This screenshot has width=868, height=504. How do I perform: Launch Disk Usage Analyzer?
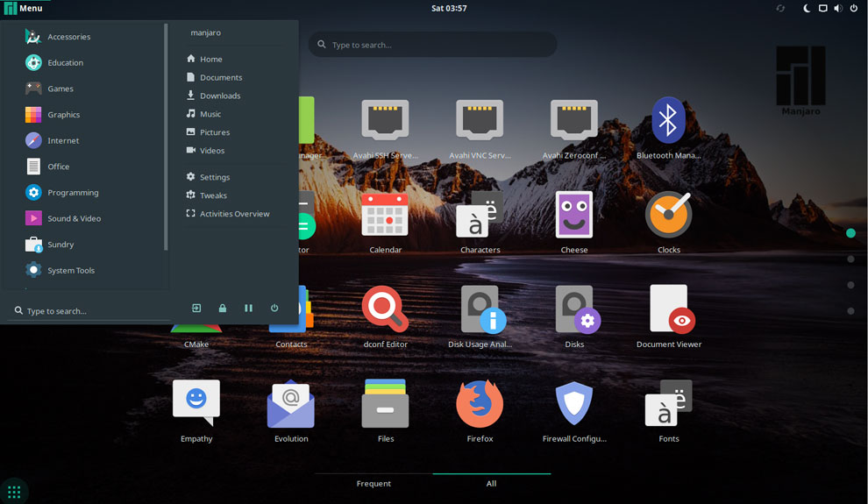pyautogui.click(x=480, y=317)
